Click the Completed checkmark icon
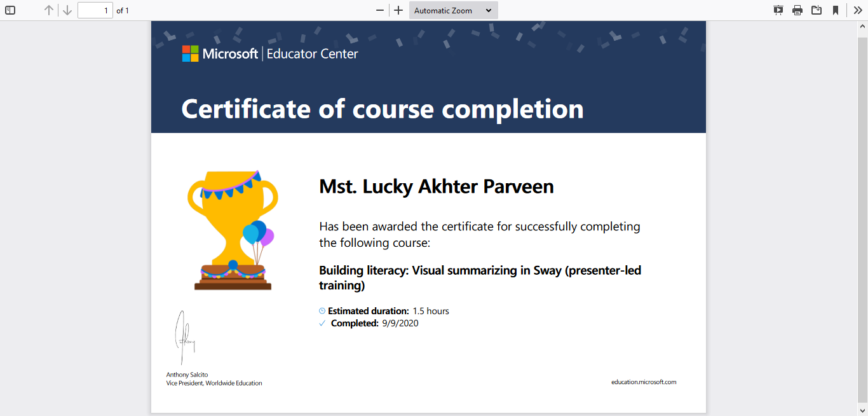 click(x=322, y=323)
